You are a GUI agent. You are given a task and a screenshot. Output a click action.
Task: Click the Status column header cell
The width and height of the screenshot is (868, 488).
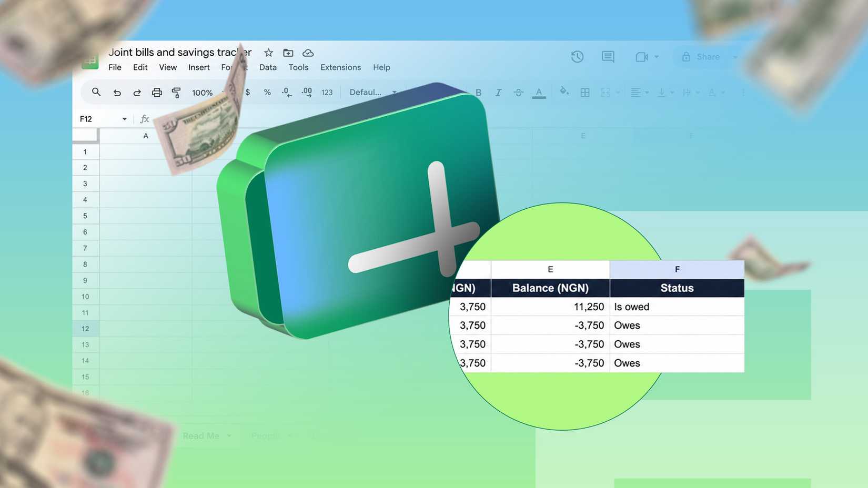click(677, 288)
